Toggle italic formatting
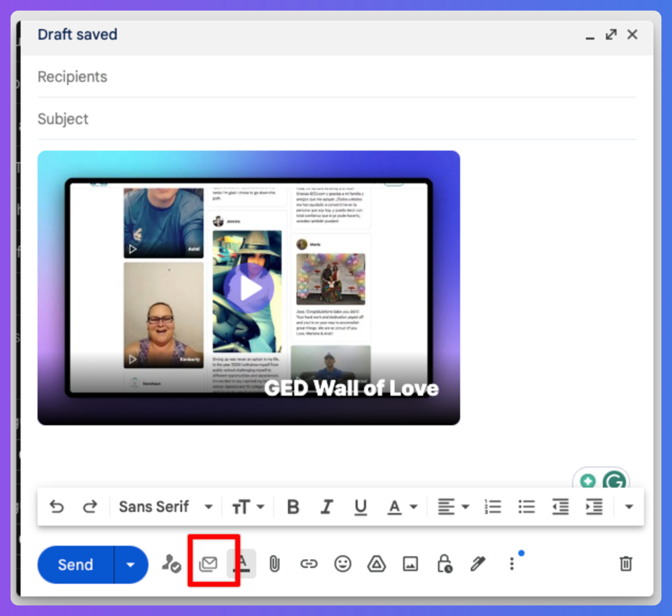 pyautogui.click(x=327, y=507)
